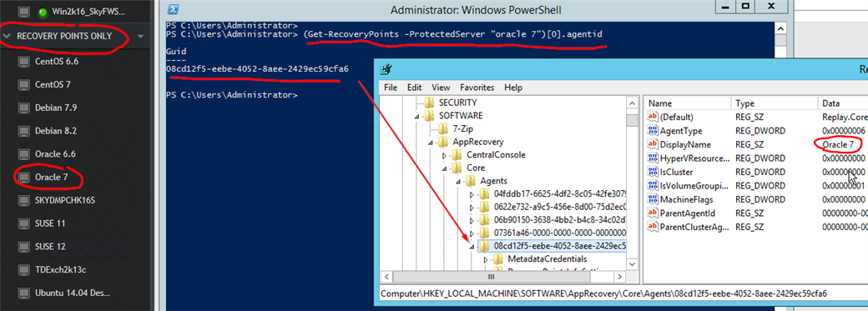
Task: Click the PowerShell vertical scroll up arrow
Action: coord(780,29)
